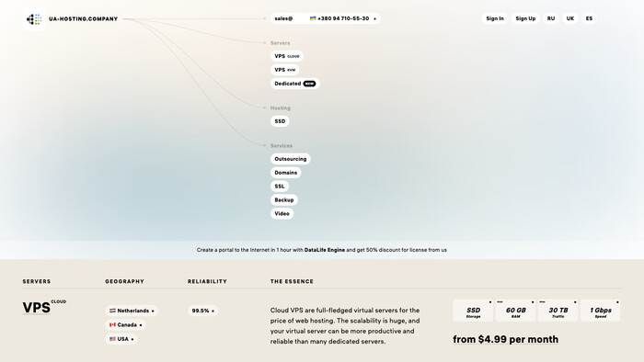
Task: Click the Netherlands flag icon
Action: (x=112, y=311)
